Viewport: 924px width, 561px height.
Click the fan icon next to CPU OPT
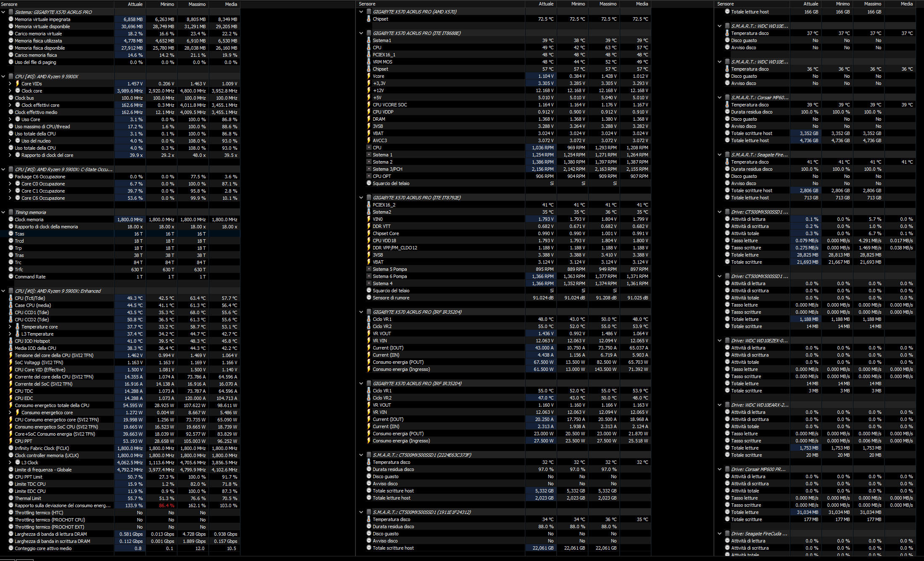[369, 176]
